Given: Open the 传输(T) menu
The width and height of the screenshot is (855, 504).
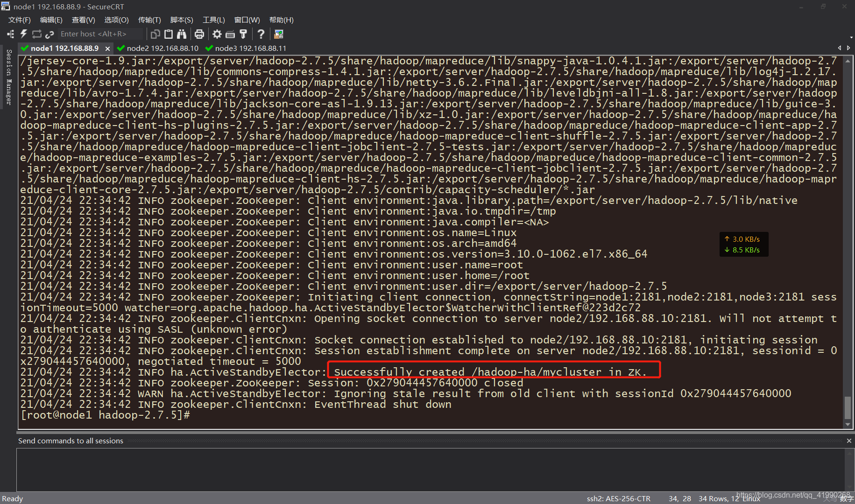Looking at the screenshot, I should pyautogui.click(x=149, y=20).
